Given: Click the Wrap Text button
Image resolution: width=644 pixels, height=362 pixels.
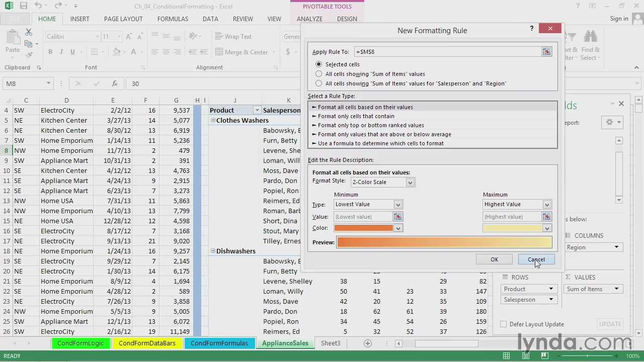Looking at the screenshot, I should [x=233, y=37].
